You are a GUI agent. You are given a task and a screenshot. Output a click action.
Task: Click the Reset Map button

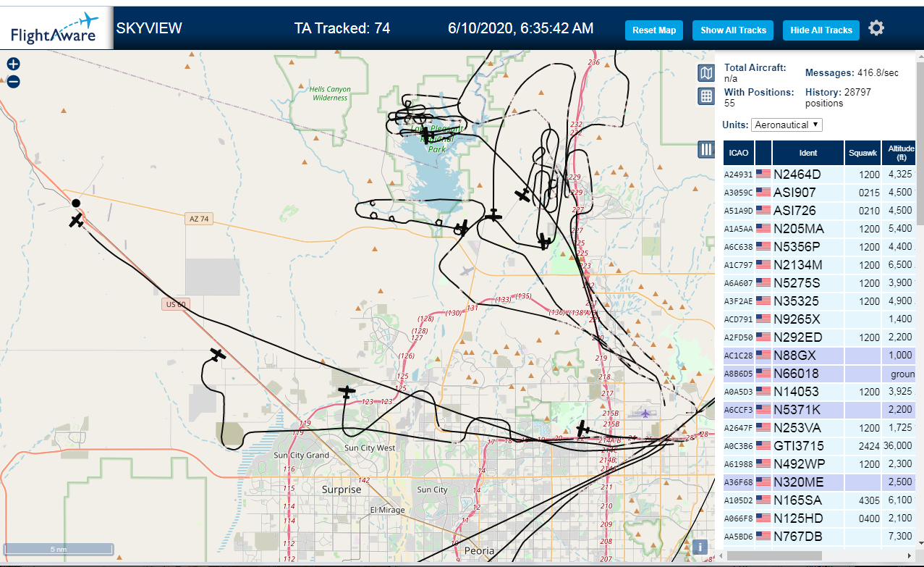click(x=654, y=30)
